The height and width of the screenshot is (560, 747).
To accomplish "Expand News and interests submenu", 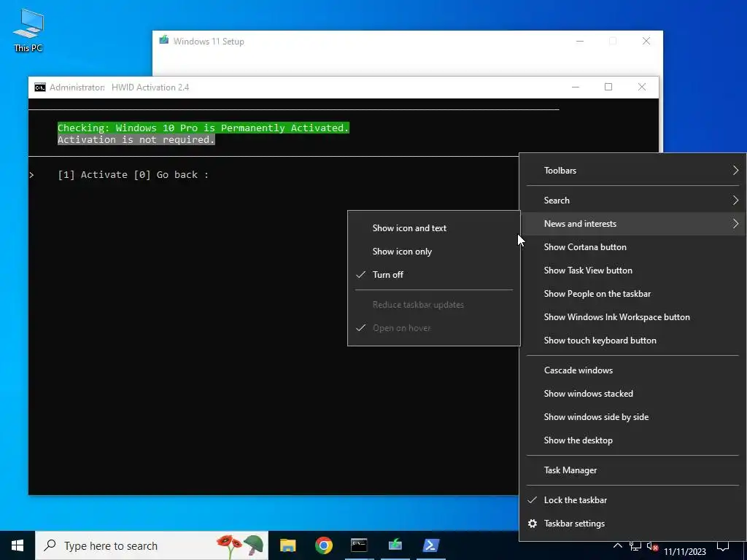I will [632, 224].
